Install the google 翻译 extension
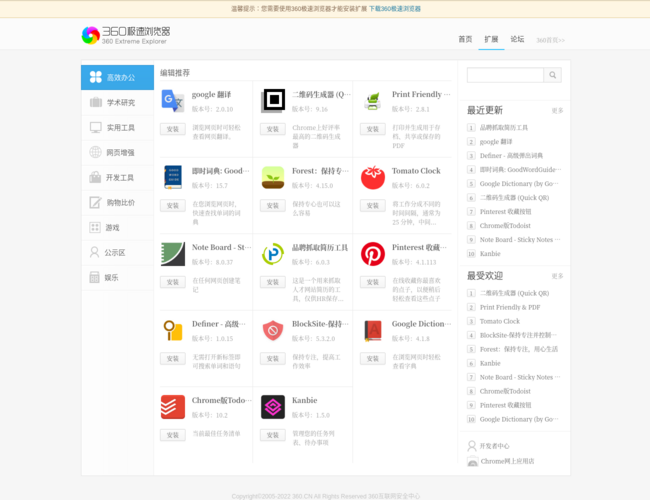 (172, 129)
